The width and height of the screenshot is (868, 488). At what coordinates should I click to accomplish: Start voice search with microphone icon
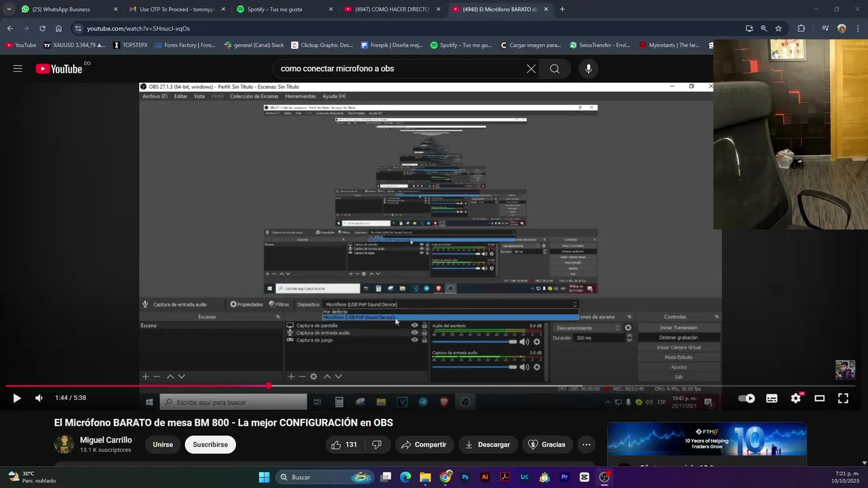[588, 68]
